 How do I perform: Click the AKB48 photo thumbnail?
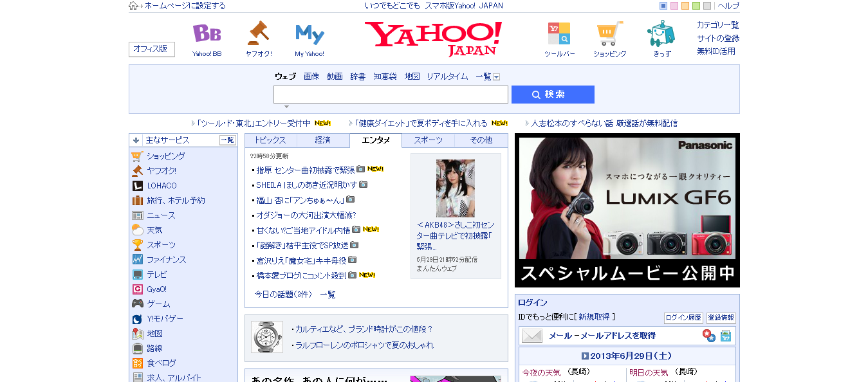[456, 188]
